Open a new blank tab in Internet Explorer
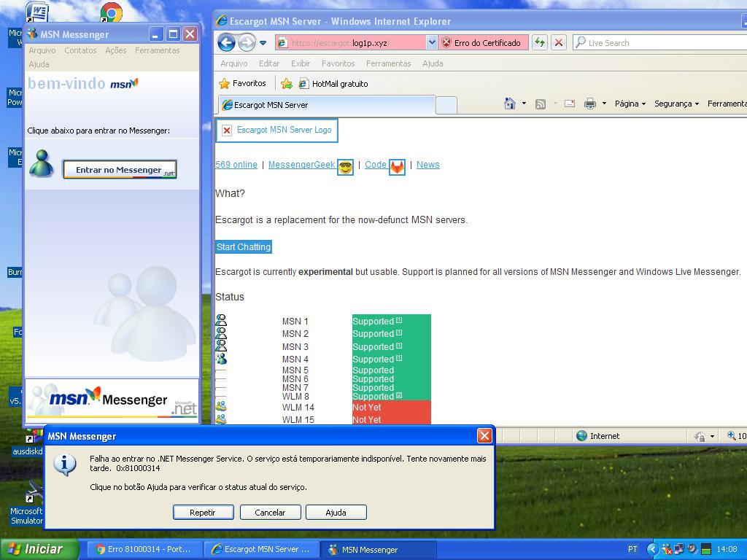 click(x=446, y=105)
